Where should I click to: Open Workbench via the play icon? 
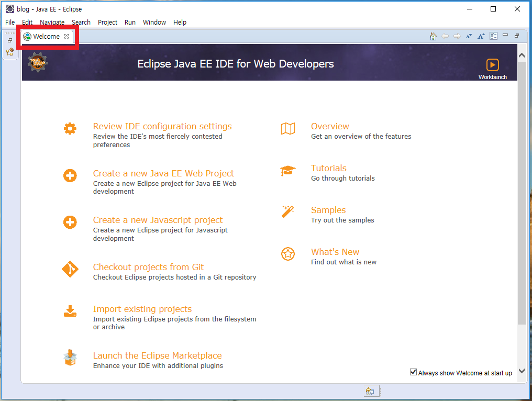click(x=492, y=65)
